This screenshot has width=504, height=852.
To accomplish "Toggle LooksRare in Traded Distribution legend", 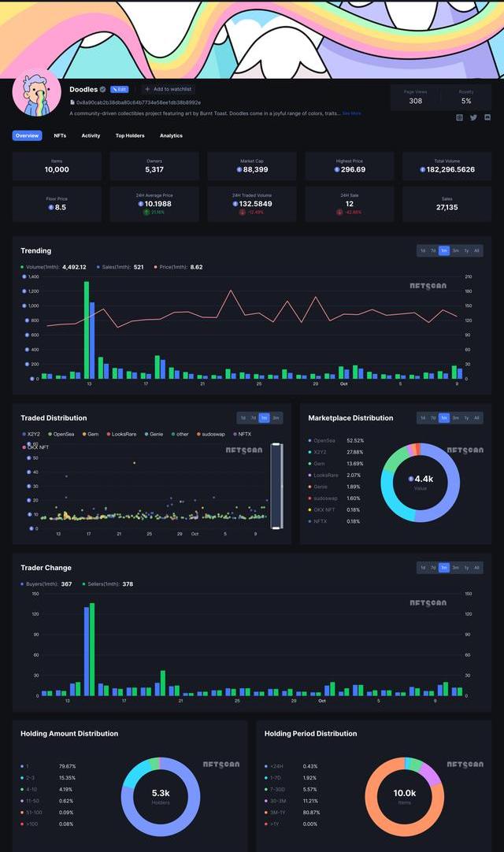I will 121,434.
